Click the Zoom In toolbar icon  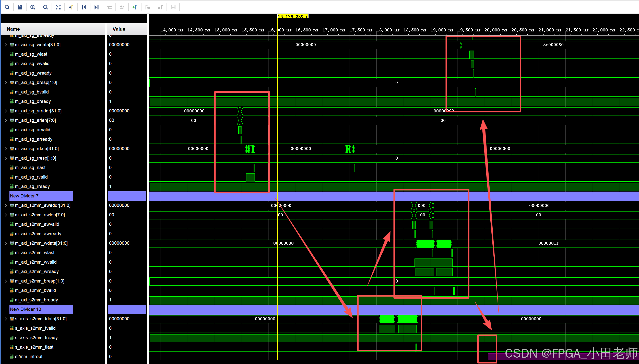click(x=33, y=7)
